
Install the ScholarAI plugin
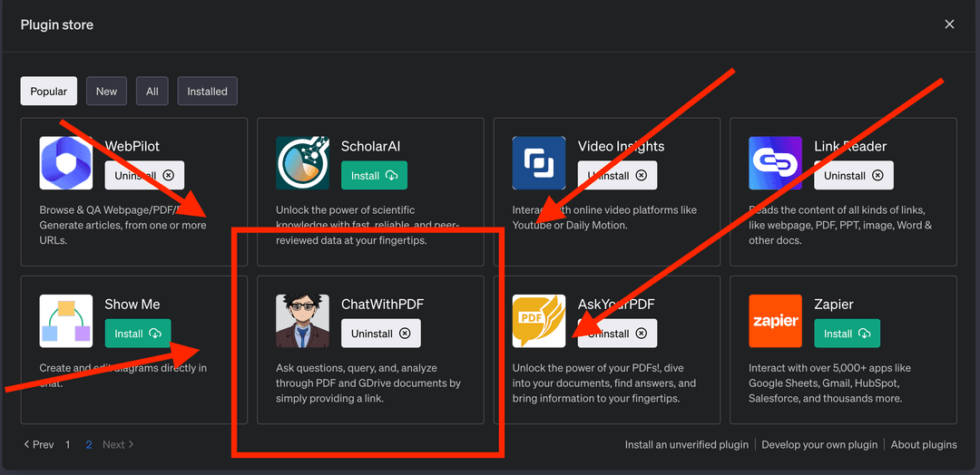pyautogui.click(x=374, y=176)
